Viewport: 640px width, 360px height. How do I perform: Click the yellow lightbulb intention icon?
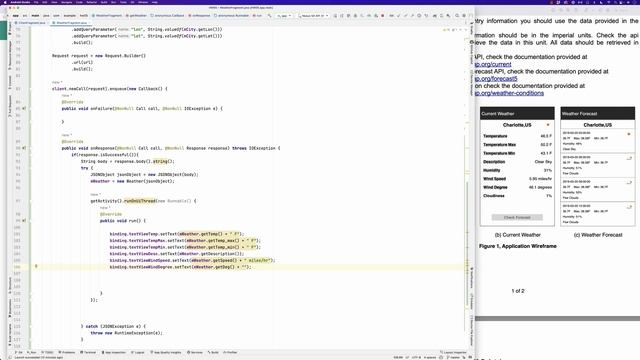pos(36,266)
